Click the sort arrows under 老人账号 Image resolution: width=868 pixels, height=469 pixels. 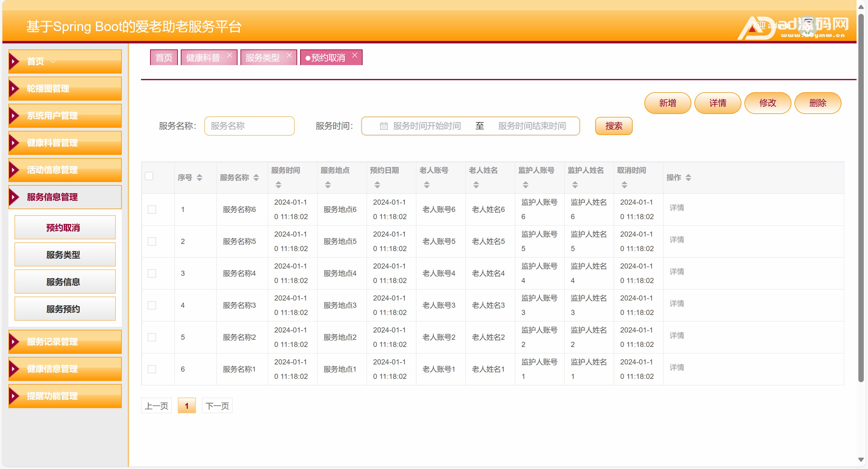tap(426, 185)
